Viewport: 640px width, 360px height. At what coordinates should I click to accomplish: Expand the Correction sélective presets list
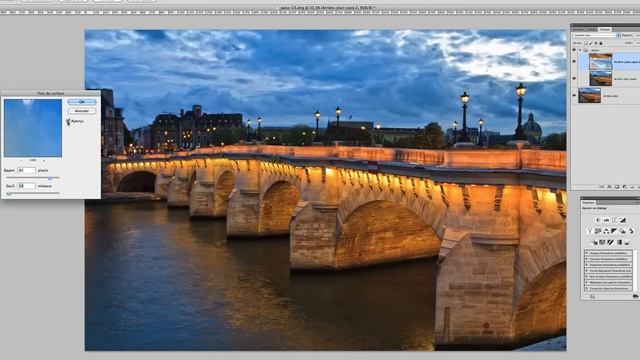tap(587, 288)
